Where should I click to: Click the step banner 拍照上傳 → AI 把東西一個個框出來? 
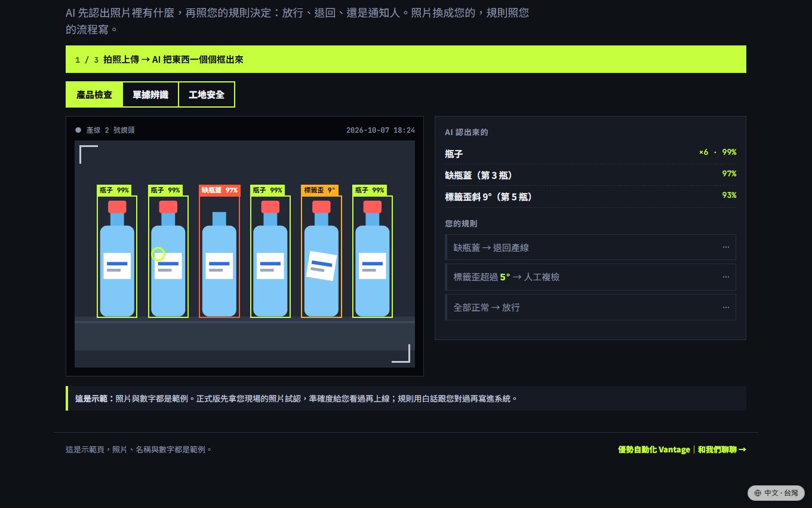(406, 59)
